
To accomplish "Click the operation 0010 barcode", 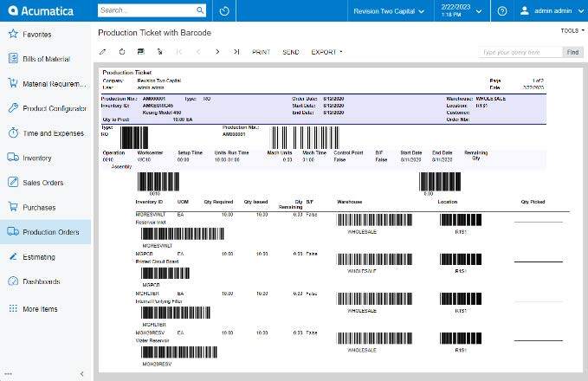I will pos(158,182).
